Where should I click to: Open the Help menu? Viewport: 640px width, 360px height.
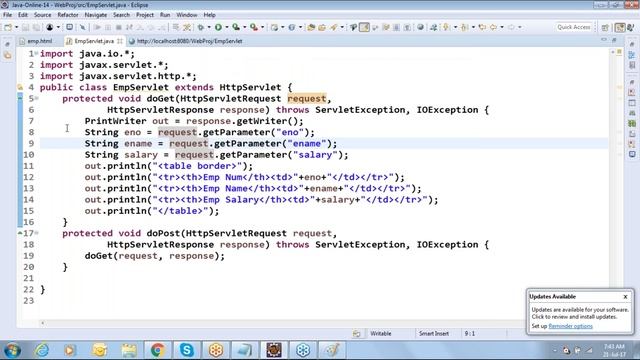209,15
